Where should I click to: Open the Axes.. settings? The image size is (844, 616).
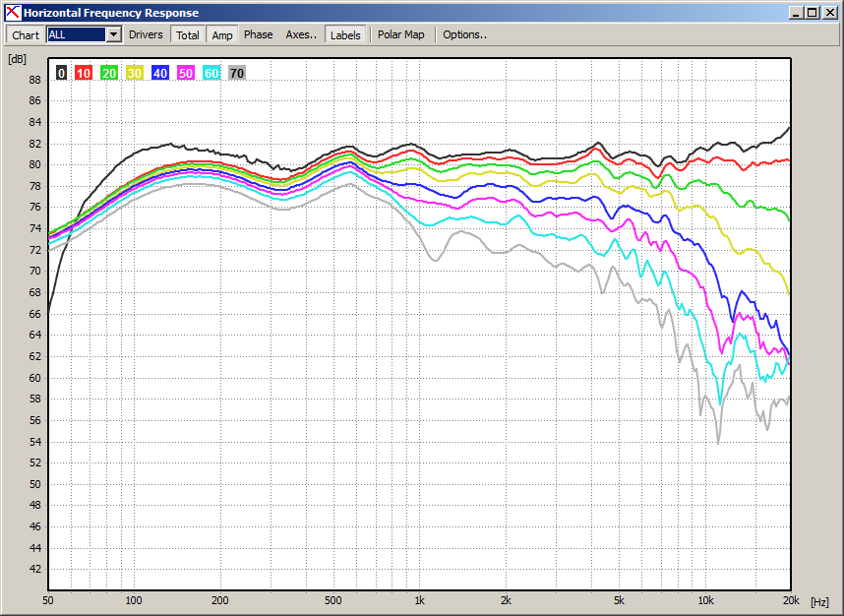point(301,34)
